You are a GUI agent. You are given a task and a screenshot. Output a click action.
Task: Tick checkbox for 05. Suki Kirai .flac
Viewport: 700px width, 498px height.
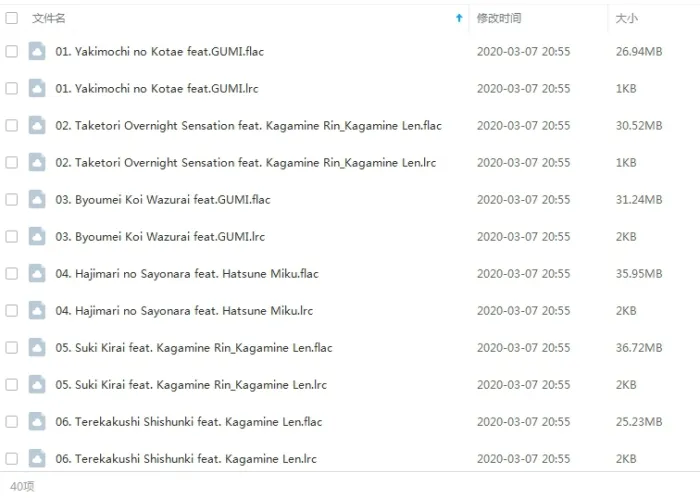pyautogui.click(x=12, y=348)
